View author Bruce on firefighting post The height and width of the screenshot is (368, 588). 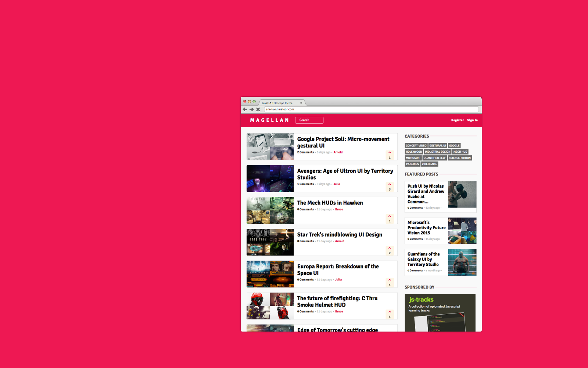click(x=339, y=312)
